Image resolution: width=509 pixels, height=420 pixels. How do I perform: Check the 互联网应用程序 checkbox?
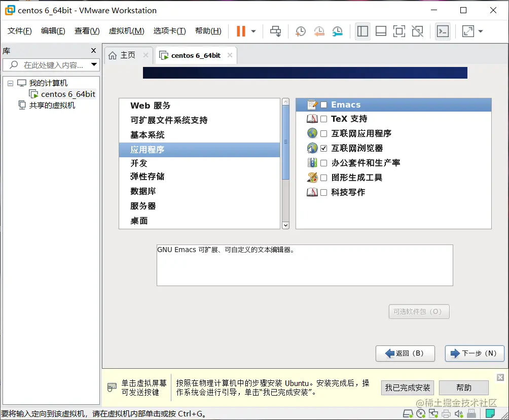[x=323, y=133]
